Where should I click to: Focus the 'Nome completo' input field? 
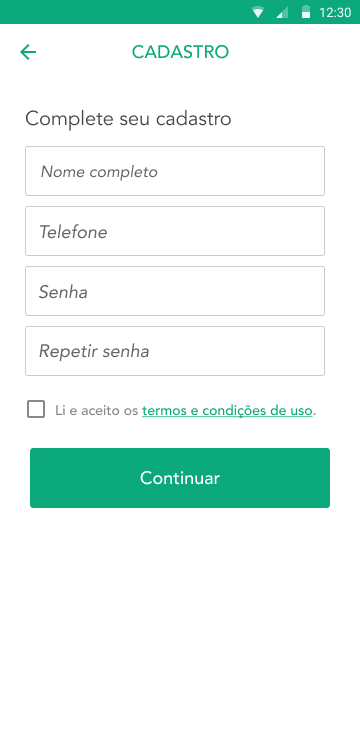tap(175, 171)
